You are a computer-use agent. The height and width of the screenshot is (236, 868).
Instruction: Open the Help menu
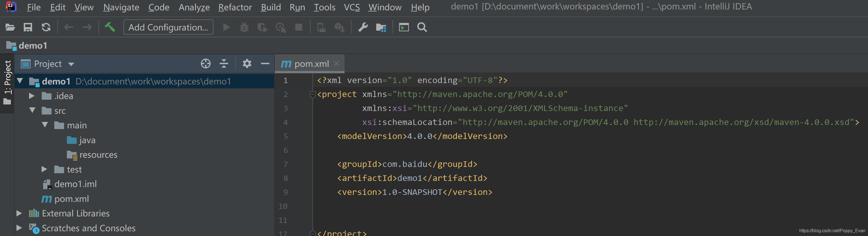[x=420, y=7]
